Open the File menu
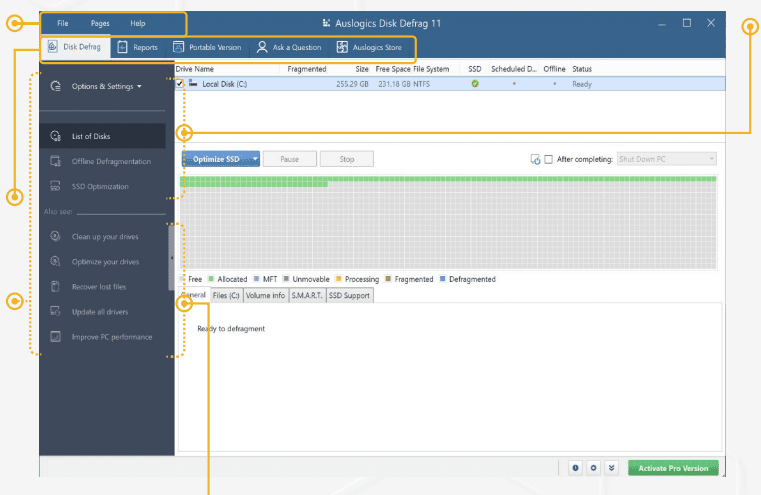 point(63,23)
